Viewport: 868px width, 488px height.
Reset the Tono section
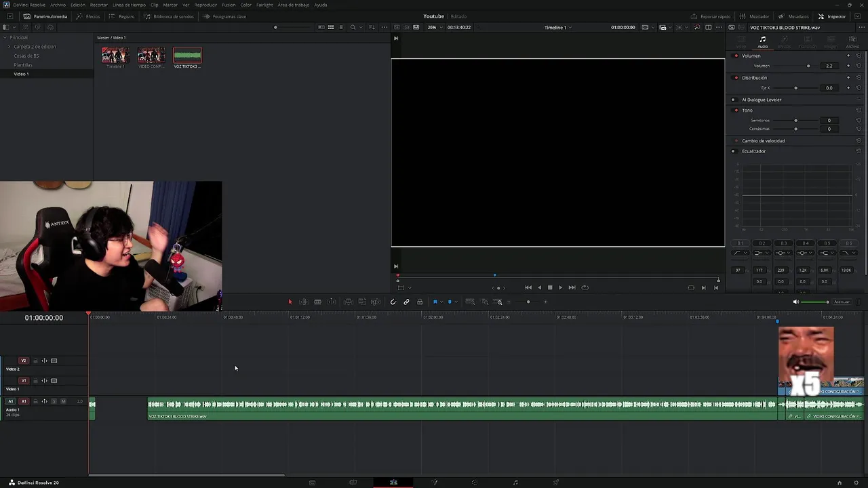pyautogui.click(x=859, y=110)
